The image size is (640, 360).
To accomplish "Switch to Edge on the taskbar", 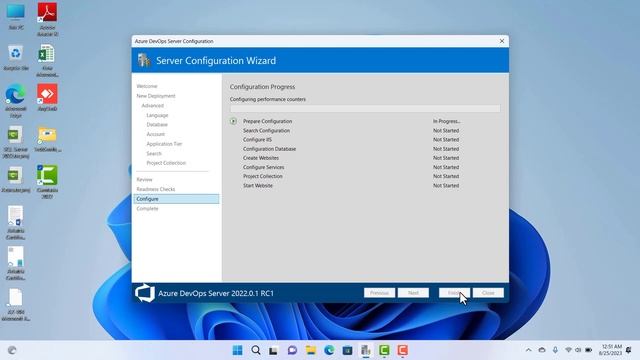I will pyautogui.click(x=329, y=350).
